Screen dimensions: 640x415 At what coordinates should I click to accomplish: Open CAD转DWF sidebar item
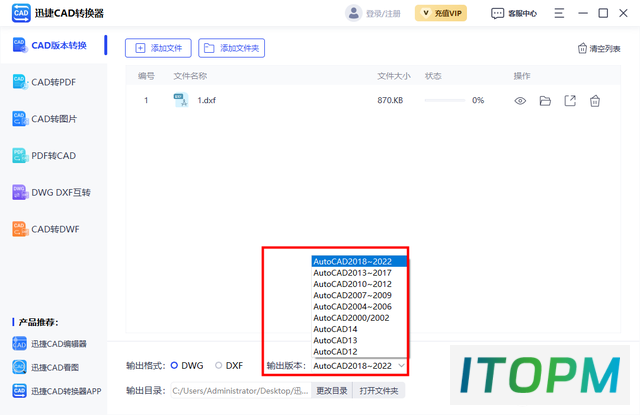pyautogui.click(x=54, y=229)
